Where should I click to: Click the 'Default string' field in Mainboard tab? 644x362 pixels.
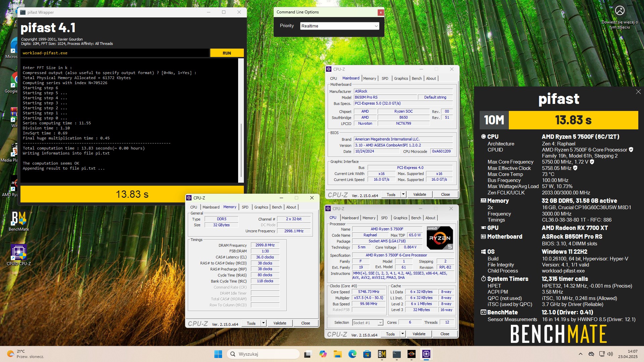pos(435,97)
